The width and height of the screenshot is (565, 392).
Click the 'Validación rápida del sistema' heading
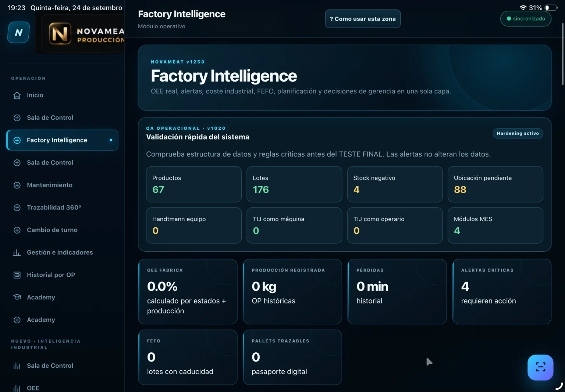198,137
